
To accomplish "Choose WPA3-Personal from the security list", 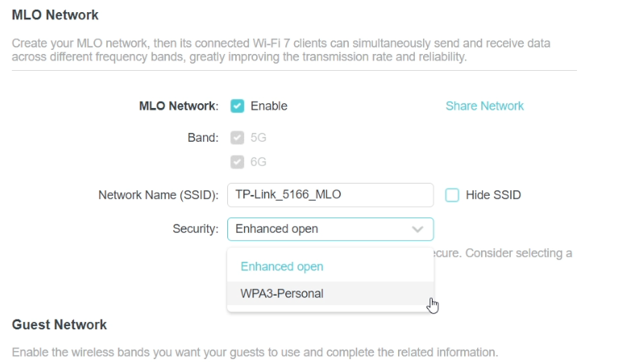I will point(330,293).
